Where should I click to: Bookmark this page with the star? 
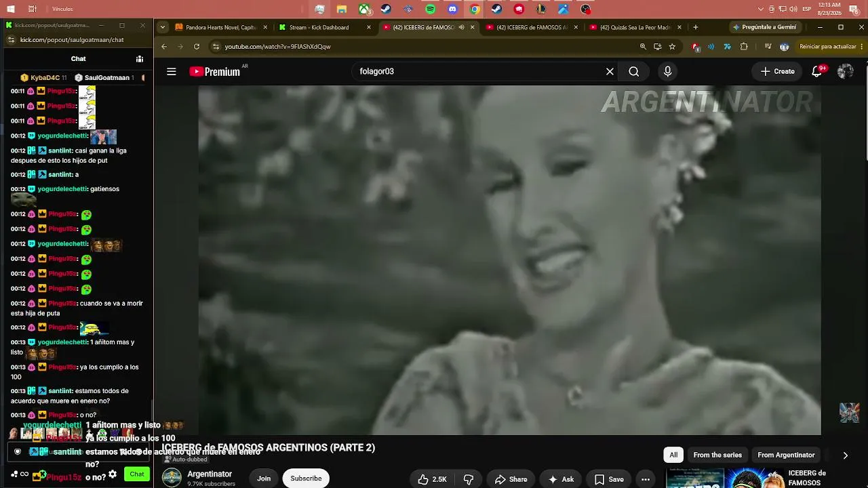click(x=672, y=46)
